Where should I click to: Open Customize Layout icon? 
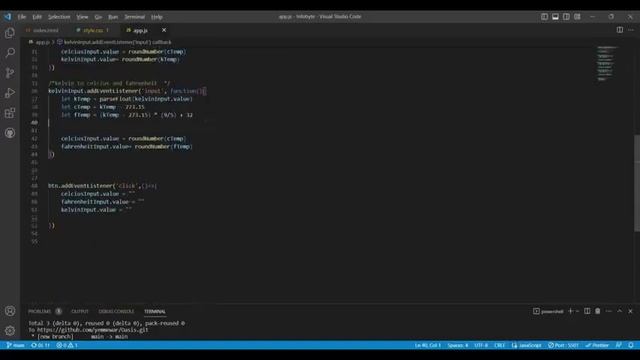pyautogui.click(x=578, y=17)
